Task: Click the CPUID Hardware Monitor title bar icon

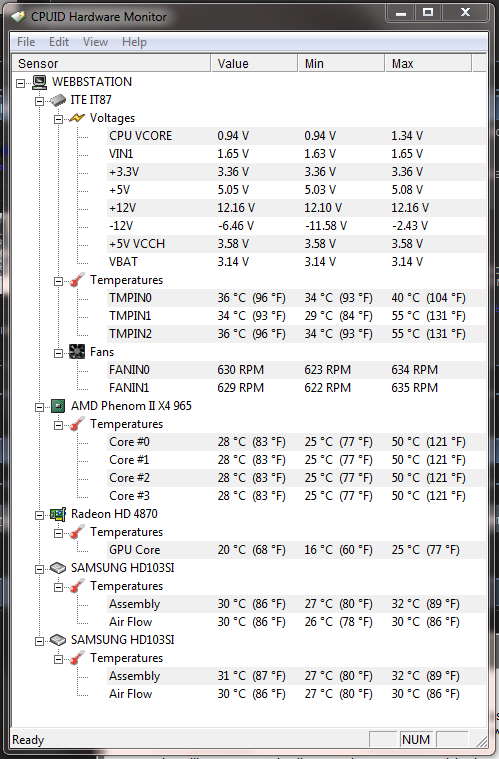Action: pyautogui.click(x=18, y=17)
